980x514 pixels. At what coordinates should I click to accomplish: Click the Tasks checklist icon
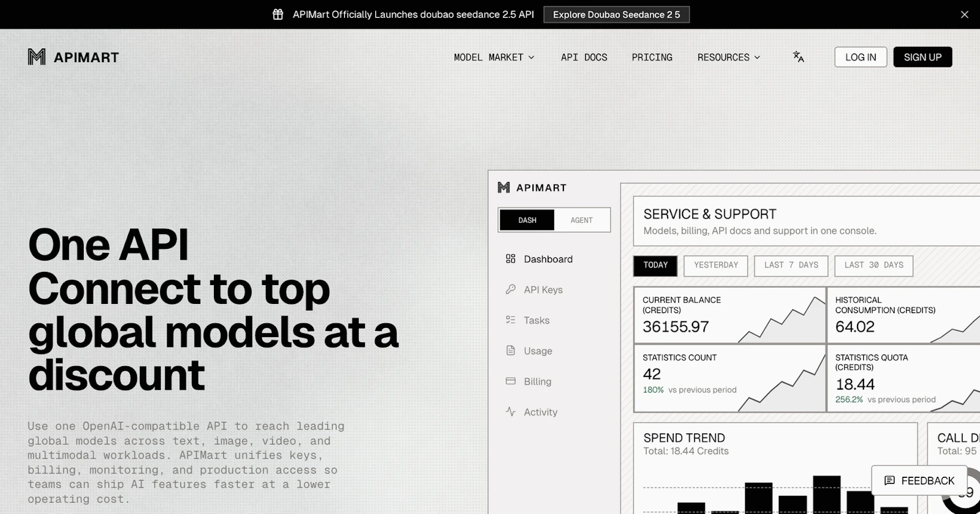pyautogui.click(x=510, y=320)
